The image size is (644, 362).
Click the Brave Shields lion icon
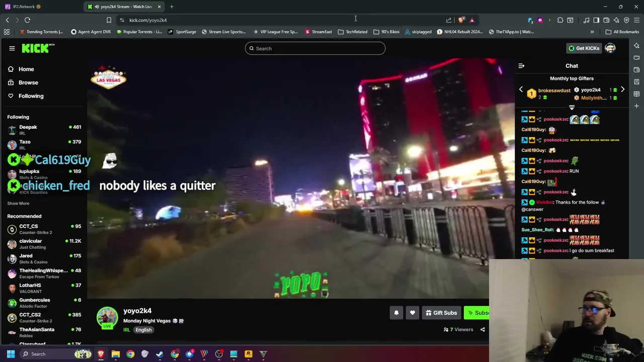click(461, 20)
